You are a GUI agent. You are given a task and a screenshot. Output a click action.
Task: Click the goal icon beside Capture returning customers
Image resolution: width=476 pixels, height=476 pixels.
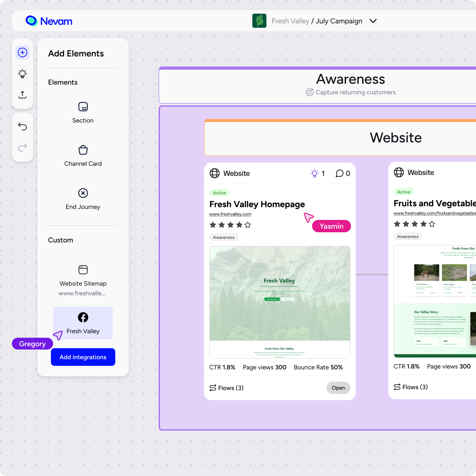(309, 92)
